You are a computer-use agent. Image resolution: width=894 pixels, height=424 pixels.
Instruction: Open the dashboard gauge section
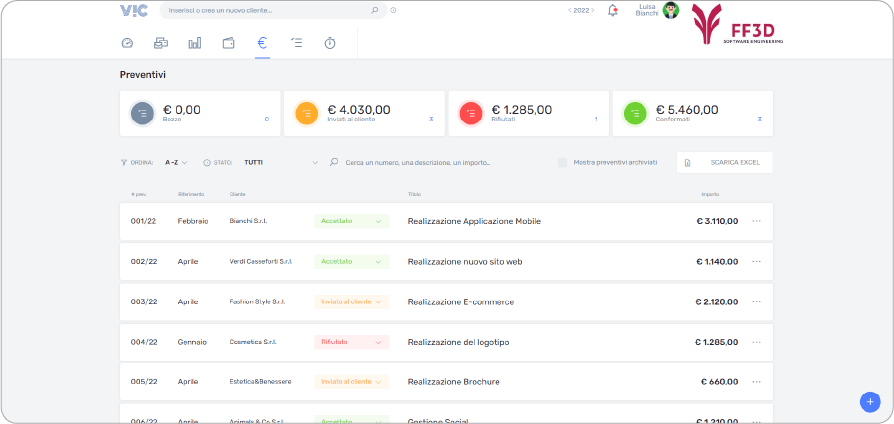click(127, 43)
